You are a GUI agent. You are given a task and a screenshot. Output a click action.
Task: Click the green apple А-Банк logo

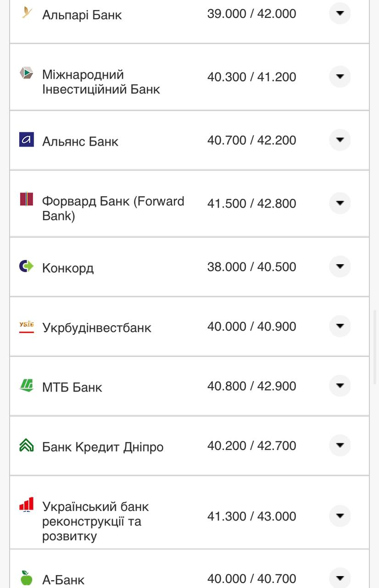pyautogui.click(x=27, y=577)
